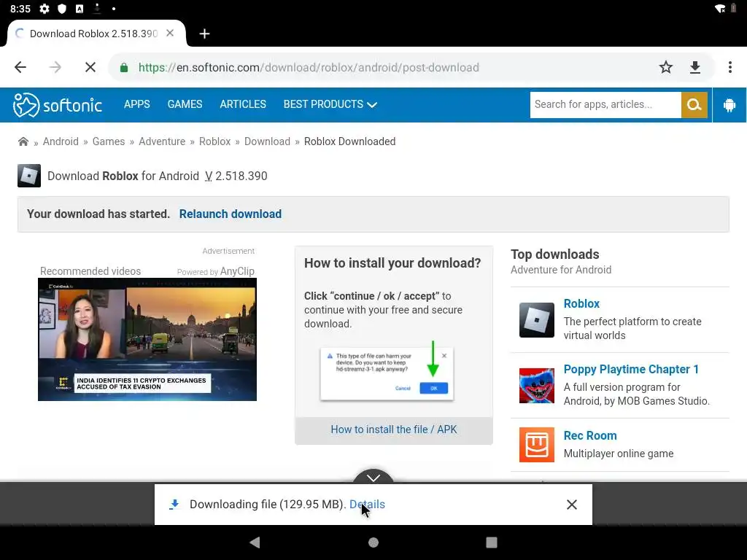Open the Roblox link in Top downloads
Screen dimensions: 747x560
[581, 304]
